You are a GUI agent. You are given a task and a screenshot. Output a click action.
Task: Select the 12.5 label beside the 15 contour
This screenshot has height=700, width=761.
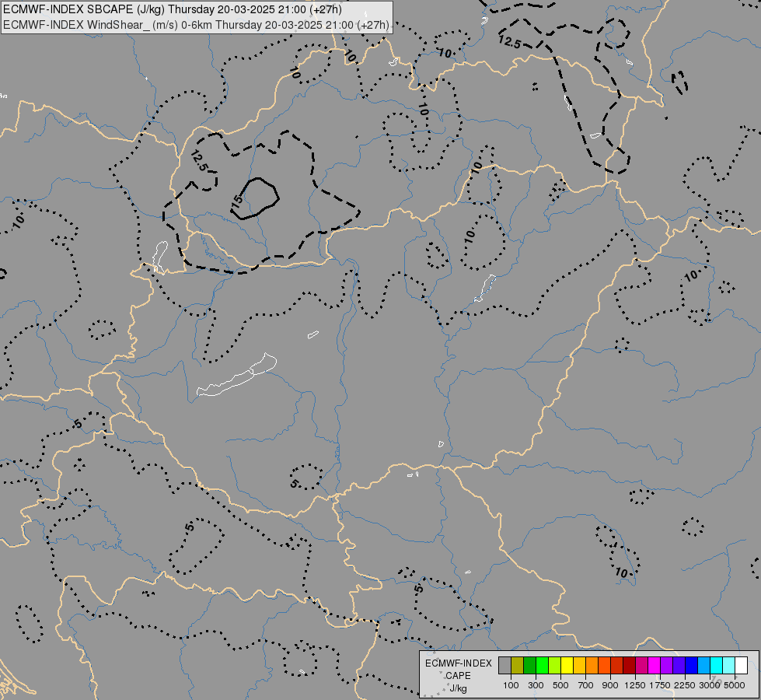[x=199, y=160]
